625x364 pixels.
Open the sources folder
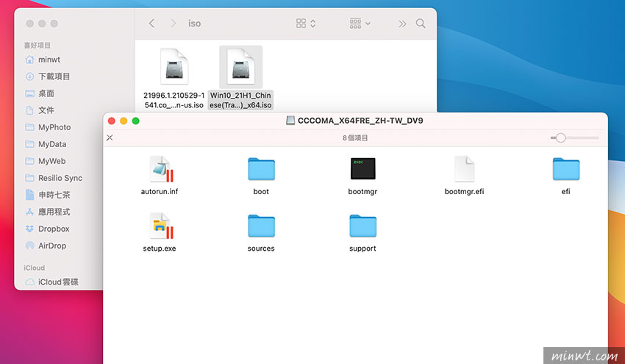[x=261, y=226]
